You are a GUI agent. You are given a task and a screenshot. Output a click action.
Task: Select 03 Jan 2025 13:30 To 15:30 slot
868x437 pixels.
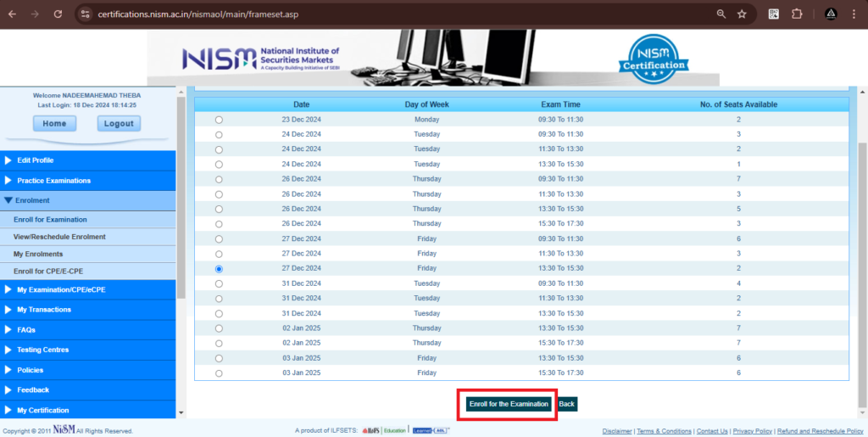[219, 358]
